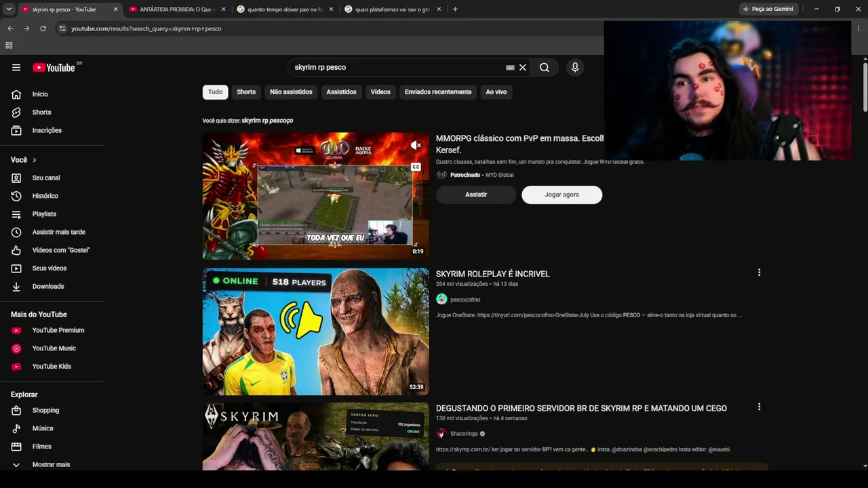Expand the Você section
Image resolution: width=868 pixels, height=488 pixels.
tap(24, 160)
